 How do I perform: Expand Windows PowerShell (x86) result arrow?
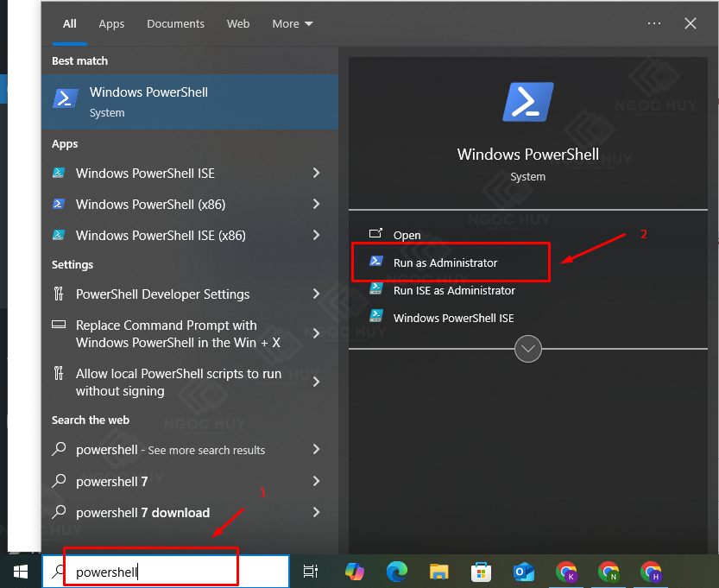coord(317,204)
